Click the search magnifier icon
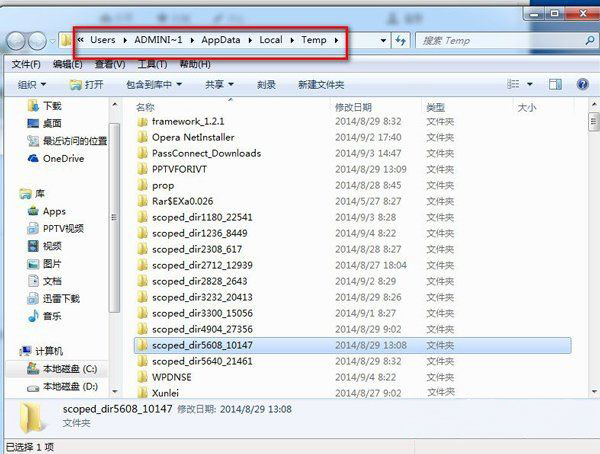Screen dimensions: 600x454 [590, 40]
